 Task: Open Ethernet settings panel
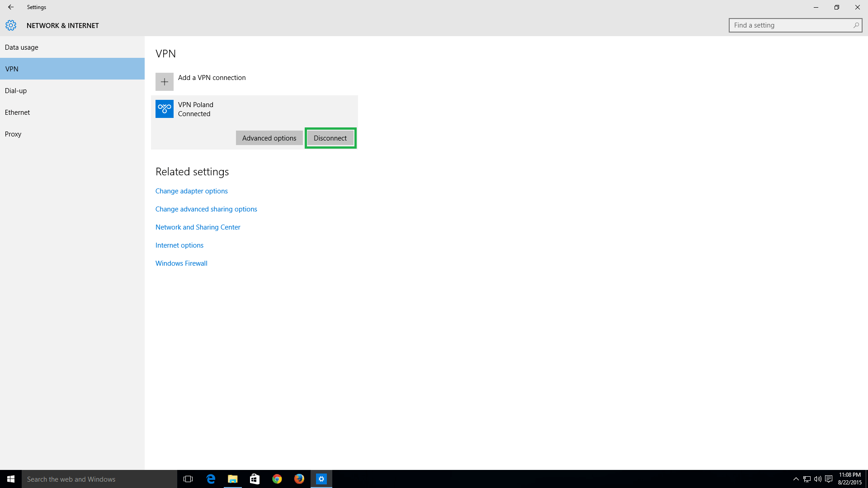tap(17, 112)
